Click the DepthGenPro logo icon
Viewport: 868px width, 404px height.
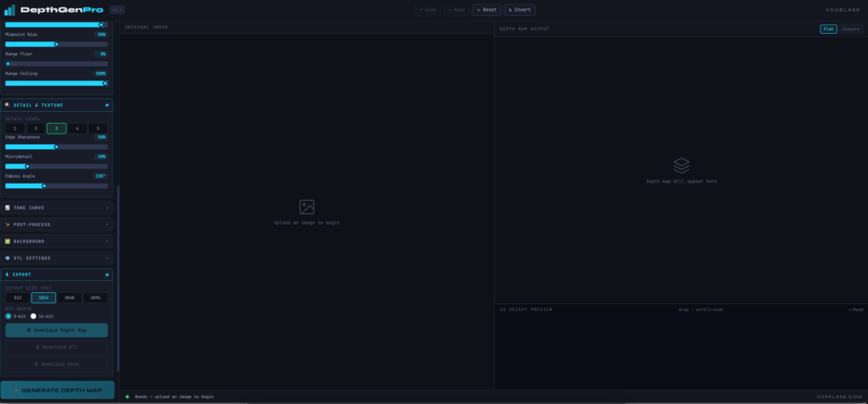[11, 10]
